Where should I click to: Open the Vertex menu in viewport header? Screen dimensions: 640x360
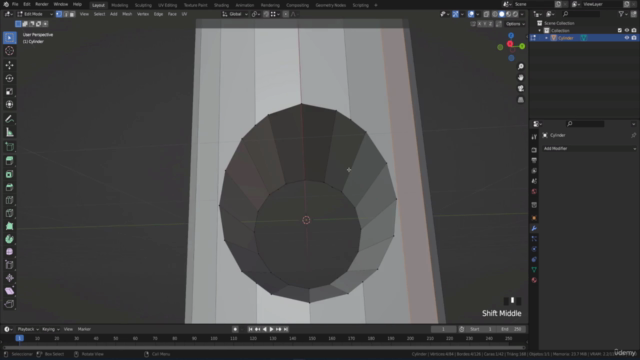tap(143, 14)
